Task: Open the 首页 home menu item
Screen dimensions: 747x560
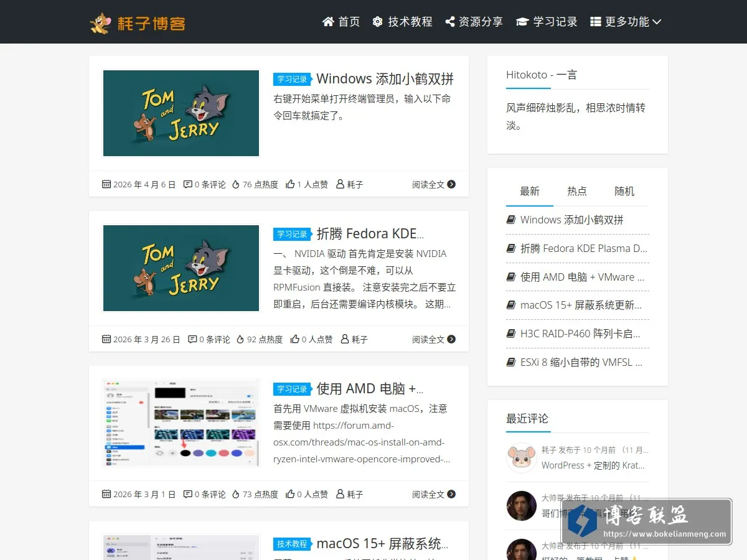Action: click(341, 22)
